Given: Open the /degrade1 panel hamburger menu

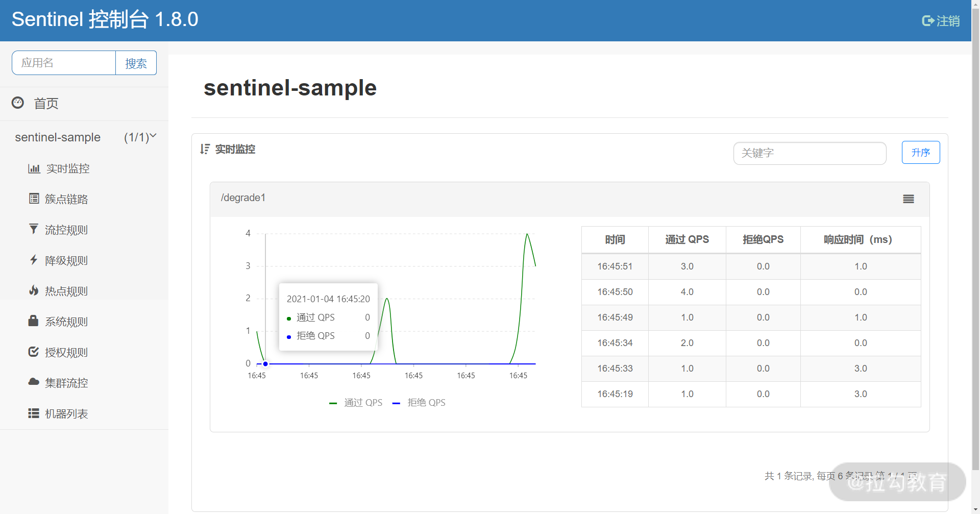Looking at the screenshot, I should 909,199.
